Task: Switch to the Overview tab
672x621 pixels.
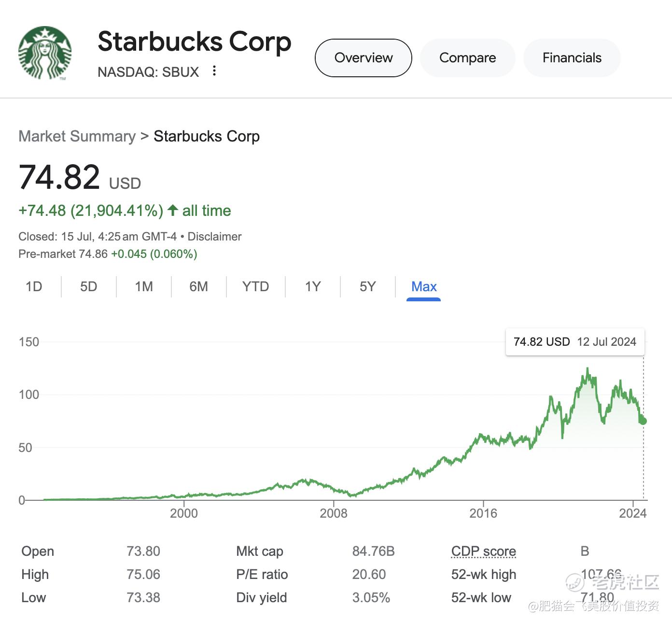Action: (x=363, y=58)
